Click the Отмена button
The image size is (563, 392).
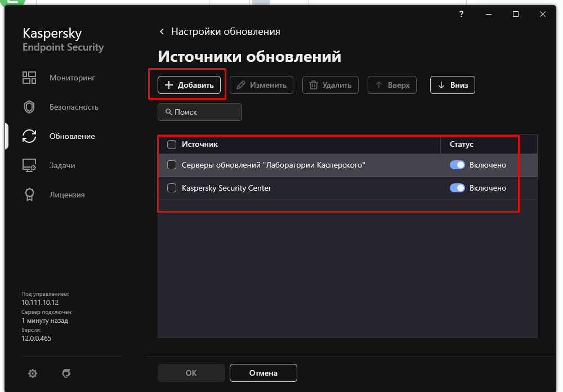coord(263,373)
